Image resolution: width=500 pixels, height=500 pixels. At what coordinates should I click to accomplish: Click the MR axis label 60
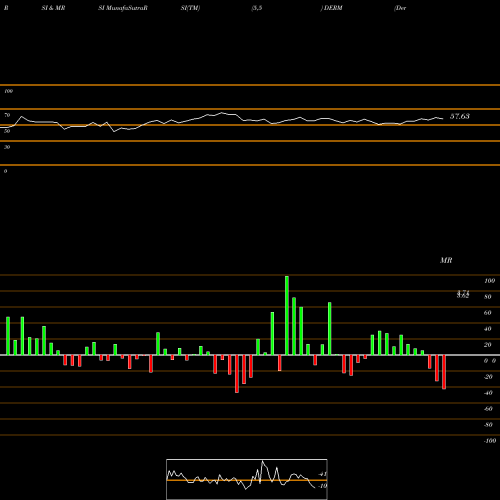pyautogui.click(x=488, y=313)
